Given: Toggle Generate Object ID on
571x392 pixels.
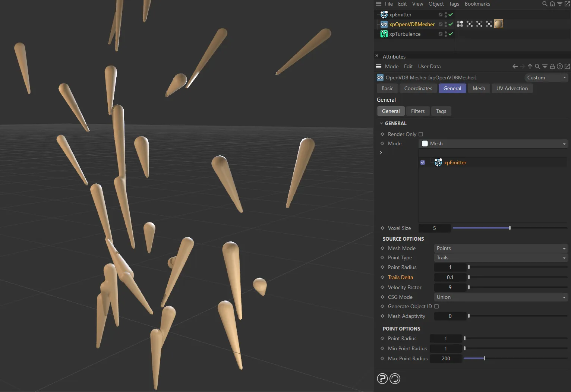Looking at the screenshot, I should 436,306.
